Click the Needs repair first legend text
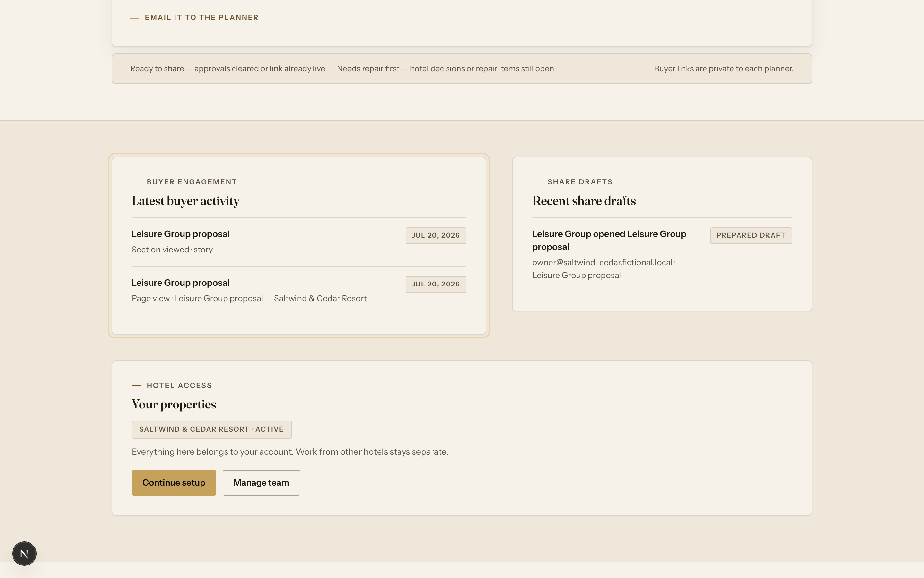This screenshot has width=924, height=578. (445, 69)
